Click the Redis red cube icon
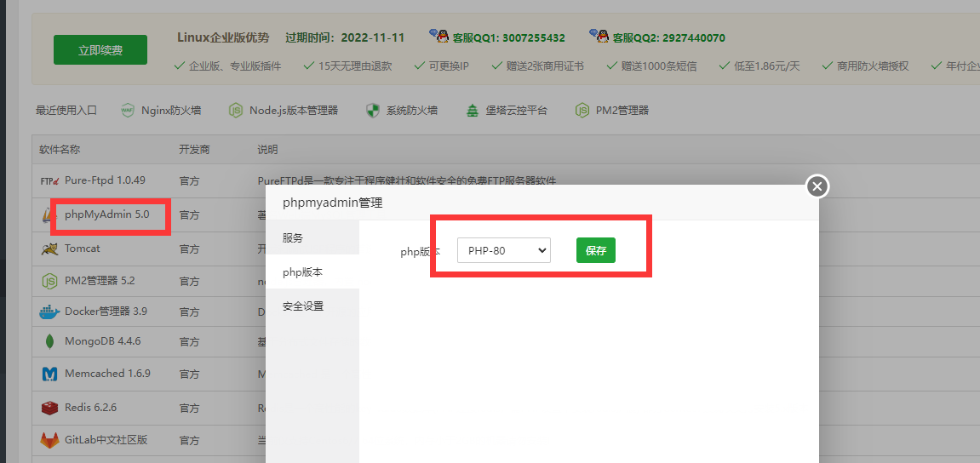Image resolution: width=980 pixels, height=463 pixels. point(49,409)
